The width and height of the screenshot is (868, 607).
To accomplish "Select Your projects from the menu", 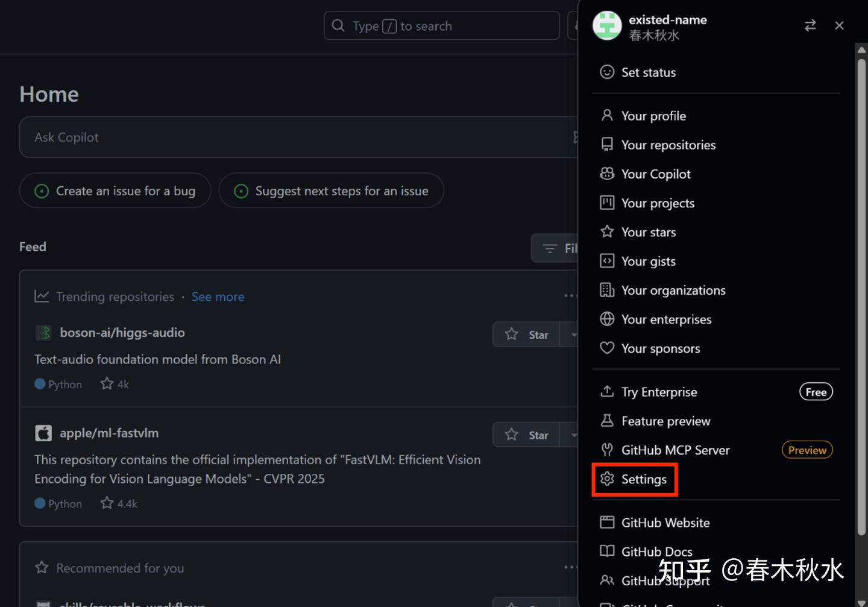I will pos(716,203).
